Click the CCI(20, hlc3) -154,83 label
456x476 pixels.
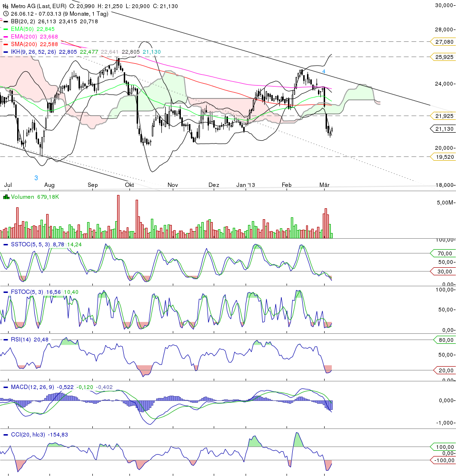40,435
